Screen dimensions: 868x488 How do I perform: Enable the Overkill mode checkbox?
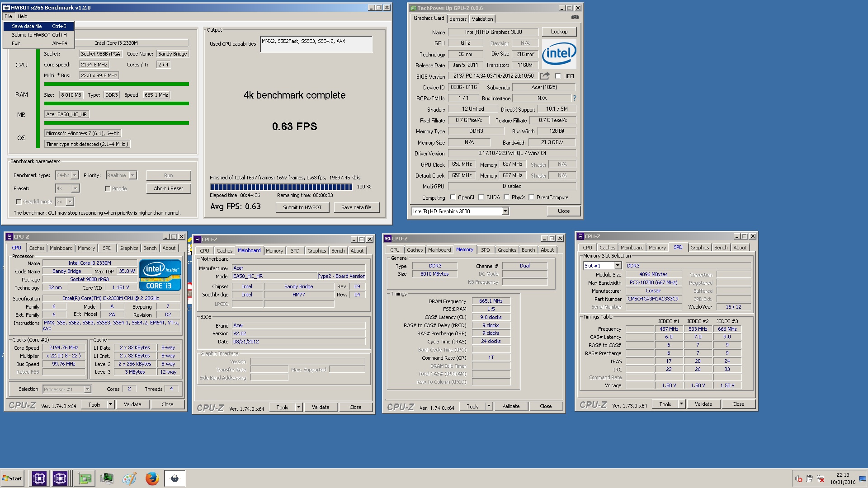pyautogui.click(x=19, y=202)
